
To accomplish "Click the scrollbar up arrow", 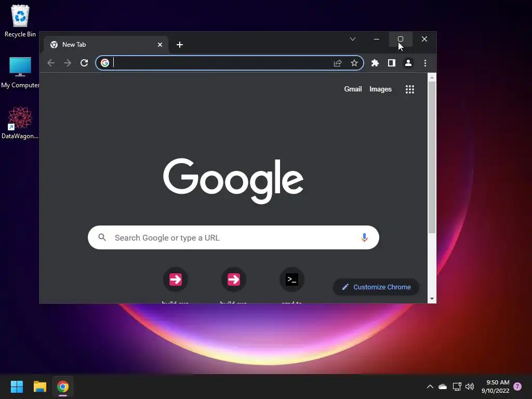I will pos(432,77).
